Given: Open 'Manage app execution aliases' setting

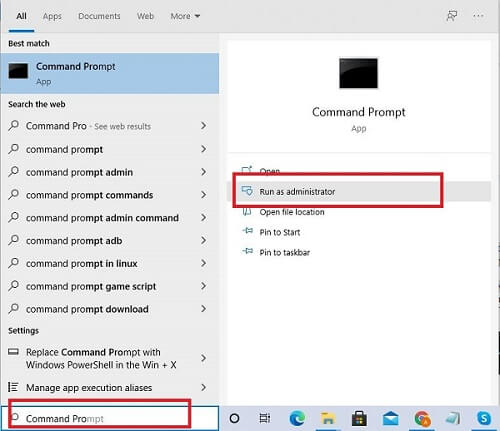Looking at the screenshot, I should click(x=89, y=387).
